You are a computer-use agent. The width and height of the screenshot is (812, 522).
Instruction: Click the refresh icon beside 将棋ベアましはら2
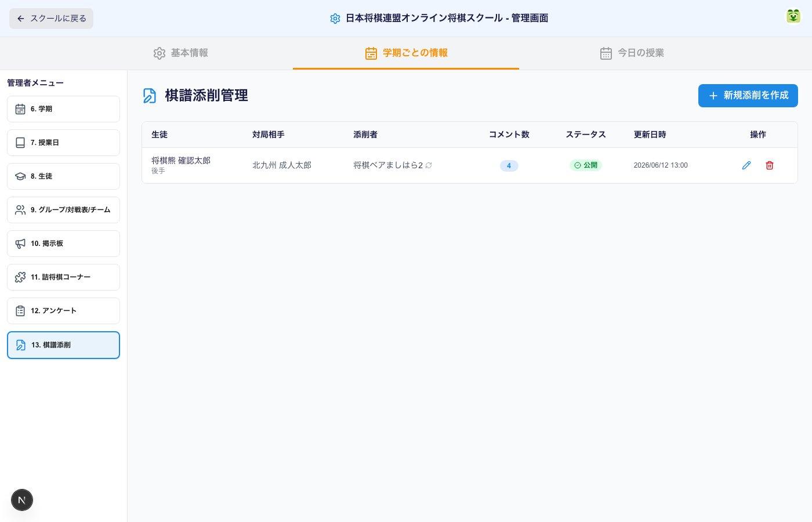[429, 165]
